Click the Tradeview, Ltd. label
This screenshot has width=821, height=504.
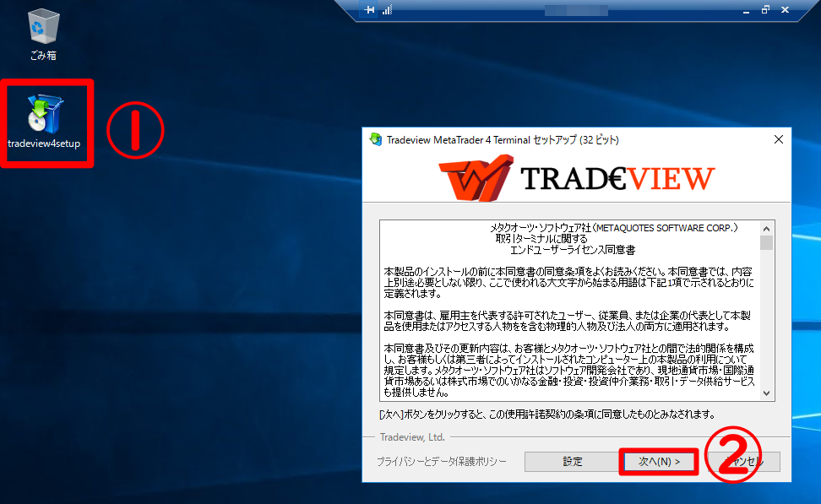click(412, 437)
